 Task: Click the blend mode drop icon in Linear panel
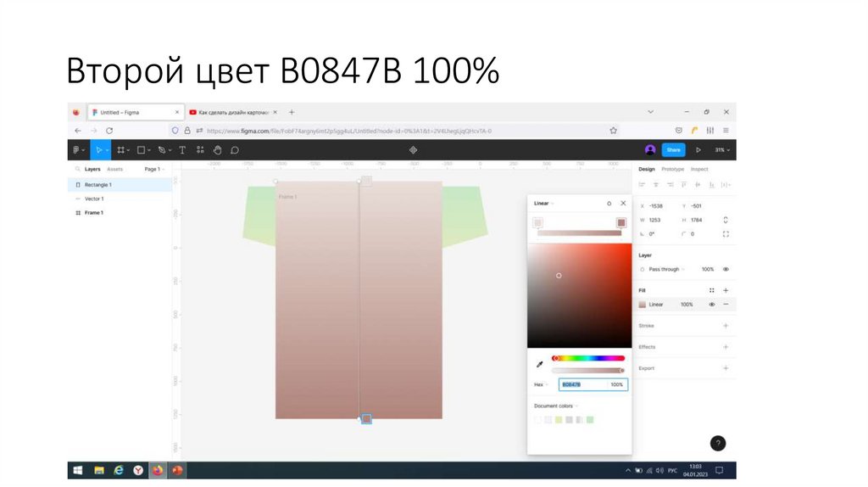(x=609, y=204)
